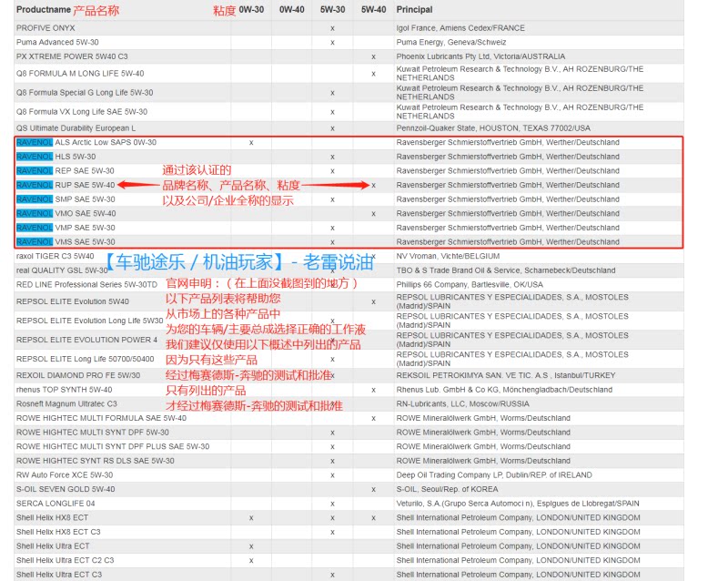
Task: Select the 0W-30 x mark for Shell Helix Ultra ECT C2 C3
Action: pos(251,561)
